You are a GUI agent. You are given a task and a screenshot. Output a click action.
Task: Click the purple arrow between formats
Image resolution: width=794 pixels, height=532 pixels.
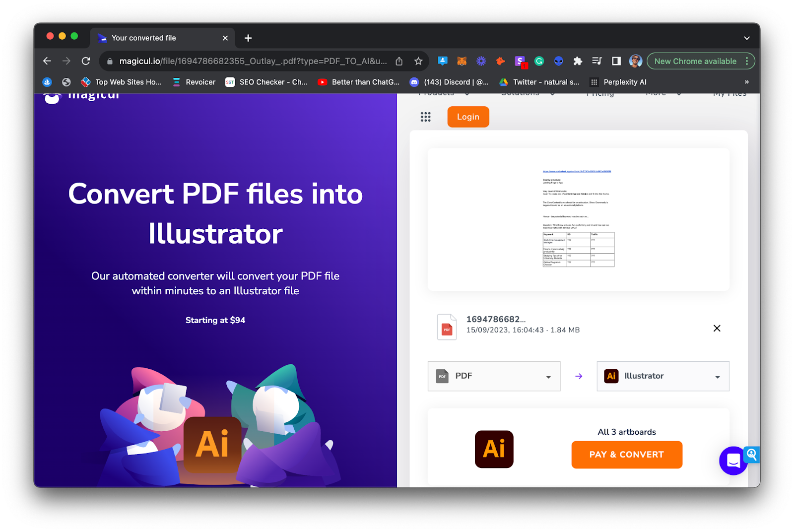coord(579,376)
